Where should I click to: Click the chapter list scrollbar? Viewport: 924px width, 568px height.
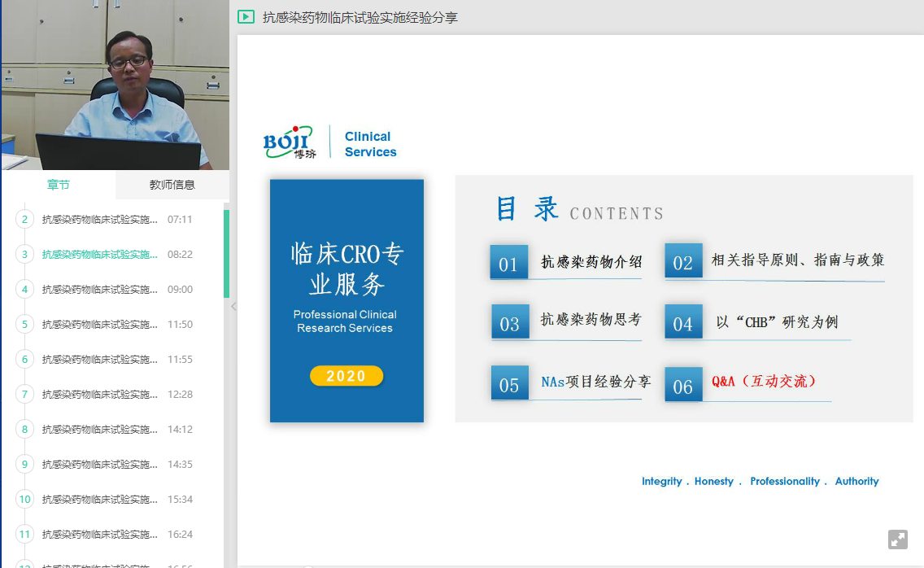pos(226,254)
